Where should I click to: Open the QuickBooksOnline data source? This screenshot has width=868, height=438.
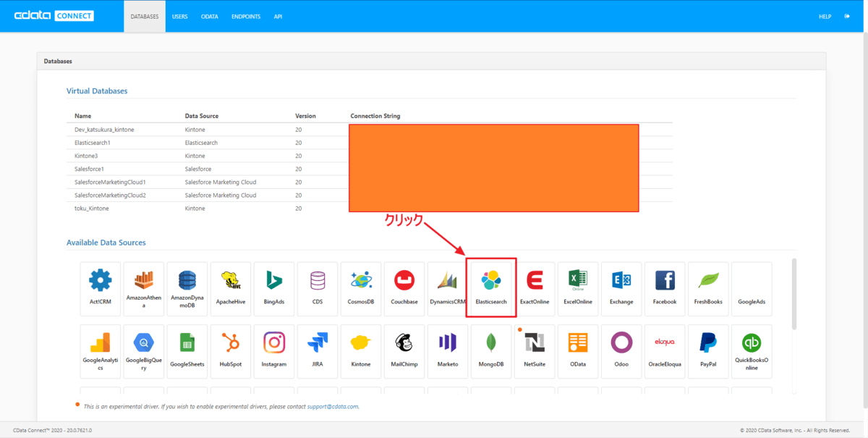(x=752, y=351)
